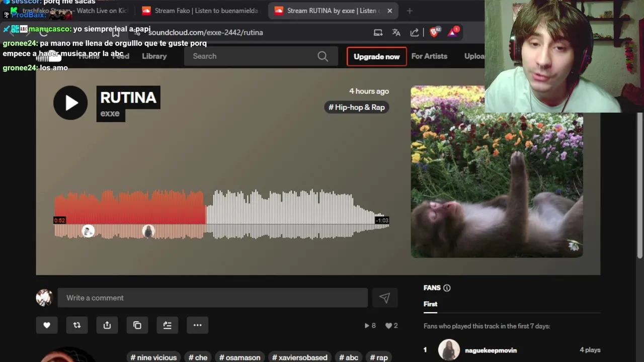The height and width of the screenshot is (362, 644).
Task: Click the 4 plays text for naguekeepmovin
Action: (x=590, y=350)
